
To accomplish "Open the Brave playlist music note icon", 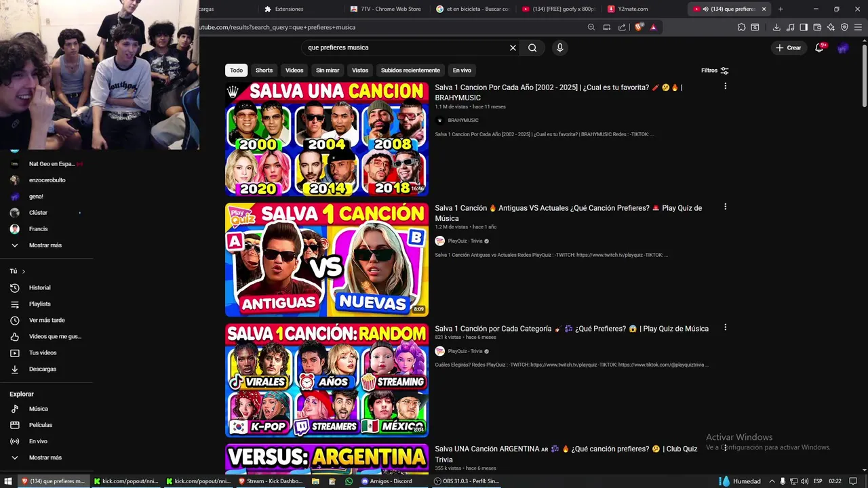I will 790,27.
